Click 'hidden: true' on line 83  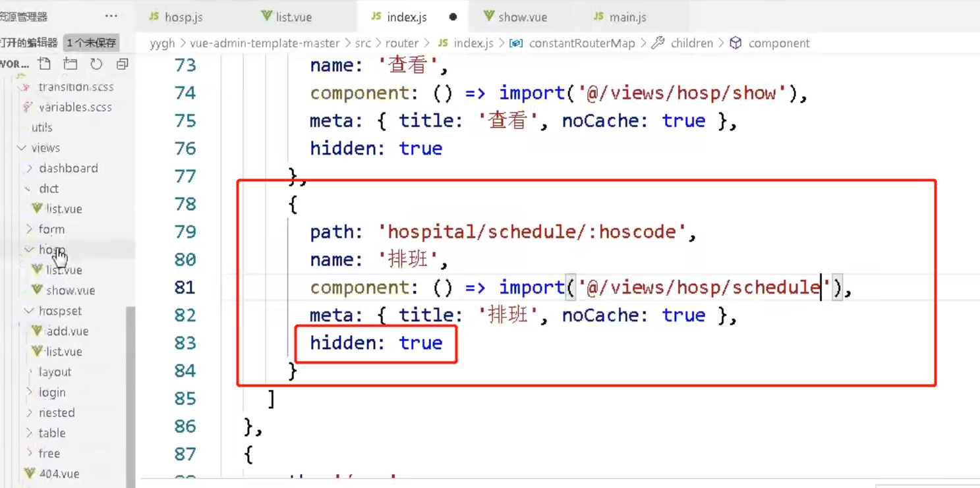pos(376,343)
